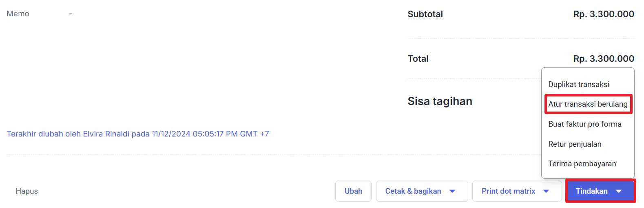Click the Tindakan button label
Viewport: 644px width, 208px height.
[591, 191]
